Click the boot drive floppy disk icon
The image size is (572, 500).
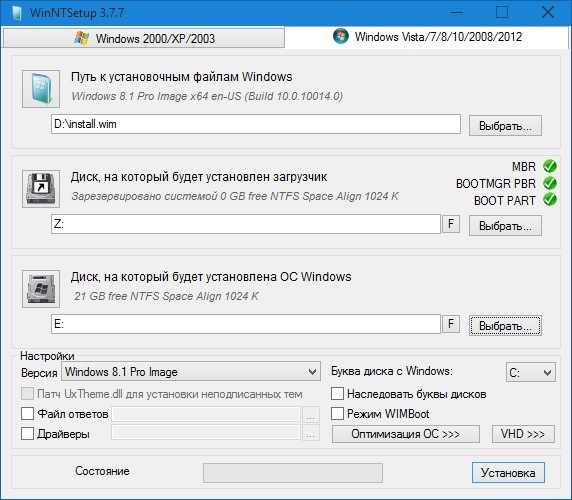tap(41, 189)
